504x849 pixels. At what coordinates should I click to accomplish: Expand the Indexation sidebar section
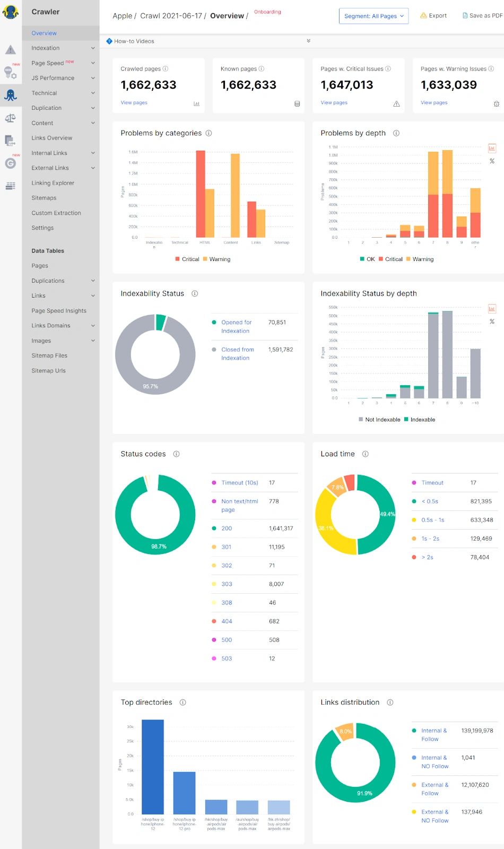click(x=61, y=48)
